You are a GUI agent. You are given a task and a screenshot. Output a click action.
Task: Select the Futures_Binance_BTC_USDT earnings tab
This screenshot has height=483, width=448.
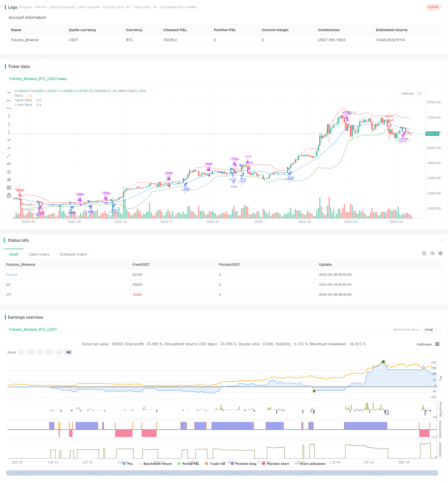pyautogui.click(x=33, y=329)
